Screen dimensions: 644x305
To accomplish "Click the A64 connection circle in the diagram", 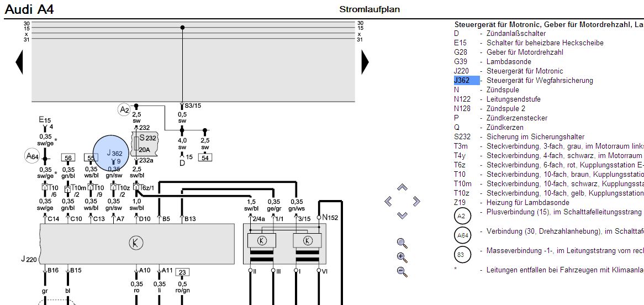I will pyautogui.click(x=32, y=156).
